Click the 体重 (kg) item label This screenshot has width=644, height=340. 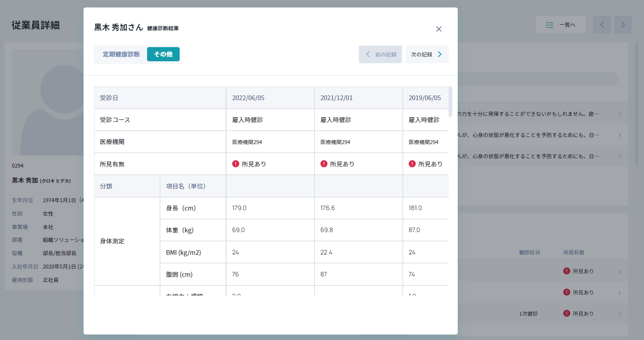(x=180, y=230)
